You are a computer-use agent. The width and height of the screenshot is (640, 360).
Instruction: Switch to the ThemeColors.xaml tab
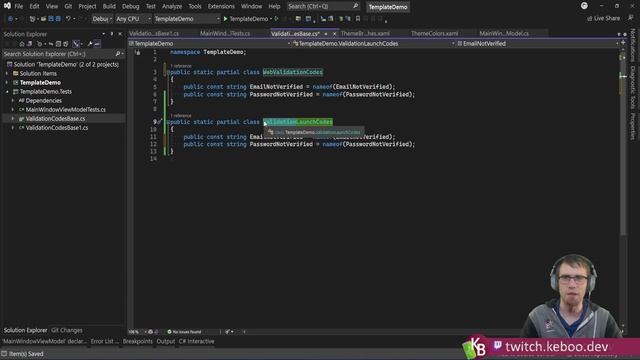click(x=434, y=33)
